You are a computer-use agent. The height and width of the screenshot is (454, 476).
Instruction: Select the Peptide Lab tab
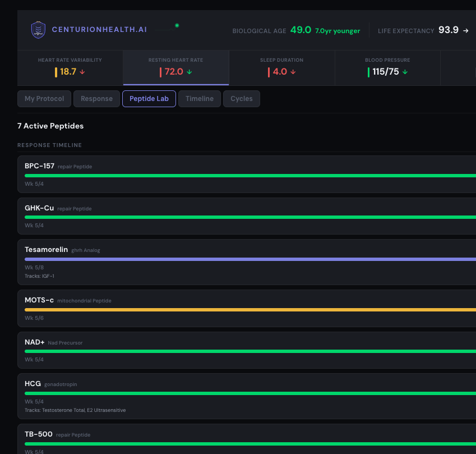click(x=149, y=99)
